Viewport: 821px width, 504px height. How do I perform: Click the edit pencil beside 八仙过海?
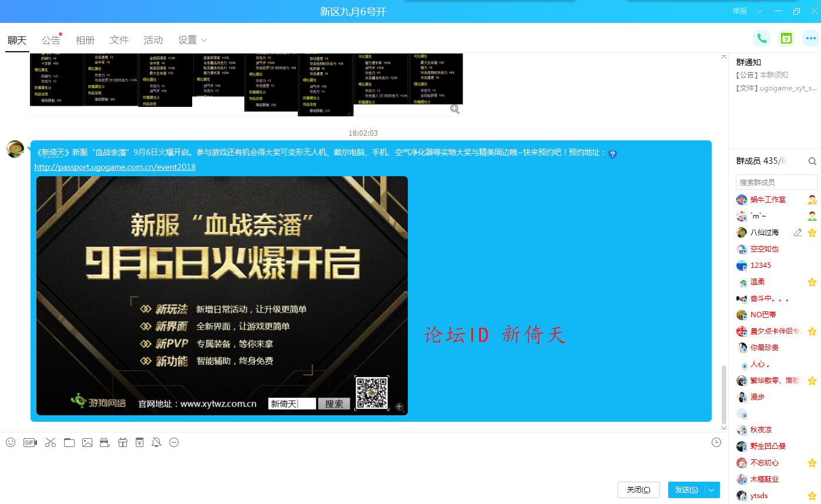coord(797,233)
